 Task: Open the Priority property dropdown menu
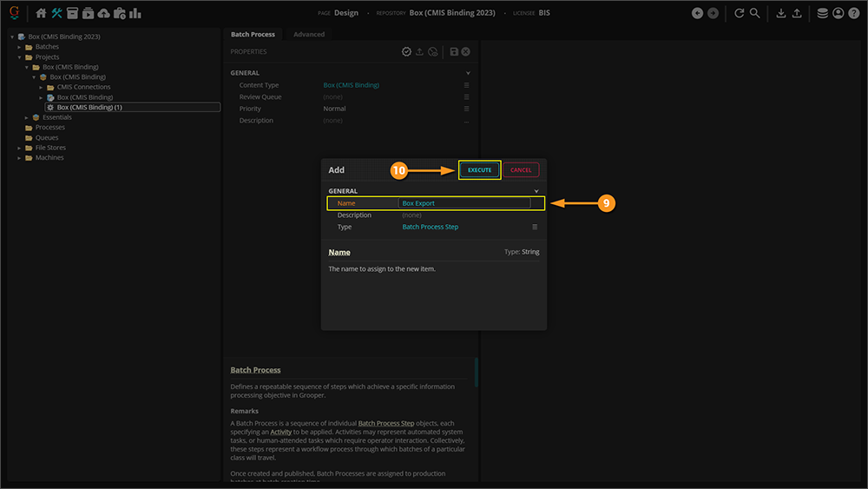(466, 109)
